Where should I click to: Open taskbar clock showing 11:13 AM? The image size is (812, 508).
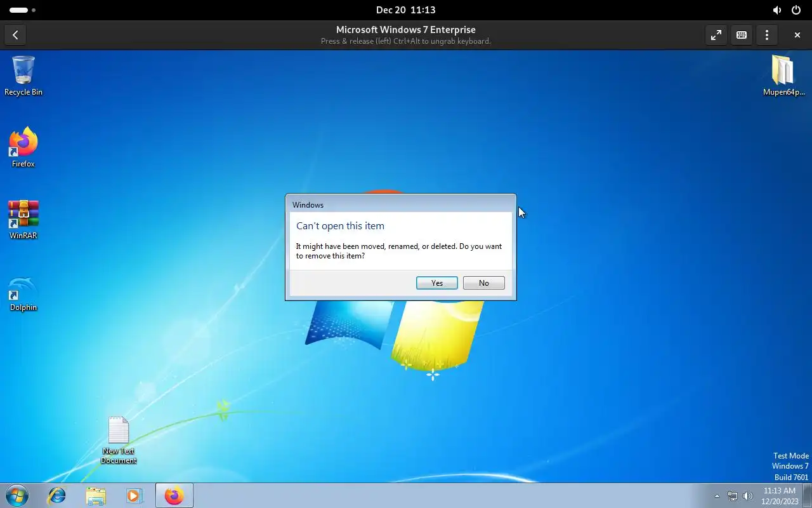pos(780,495)
